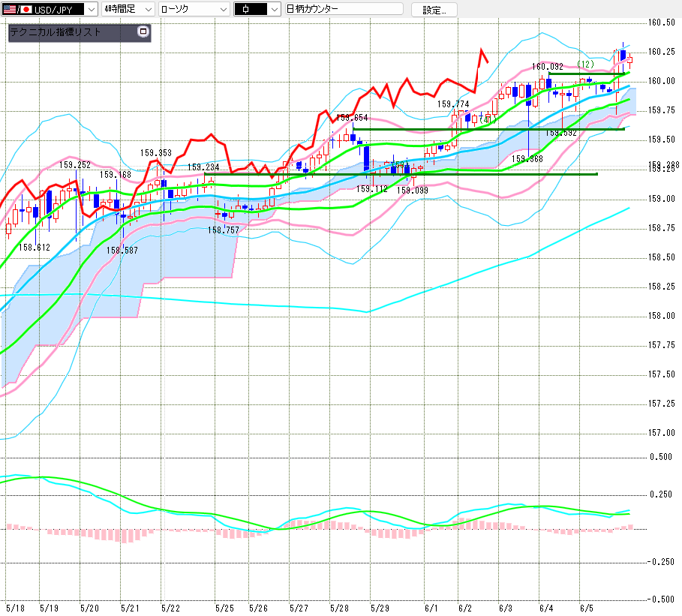The height and width of the screenshot is (616, 682).
Task: Click the 5/22 date axis label
Action: click(170, 608)
